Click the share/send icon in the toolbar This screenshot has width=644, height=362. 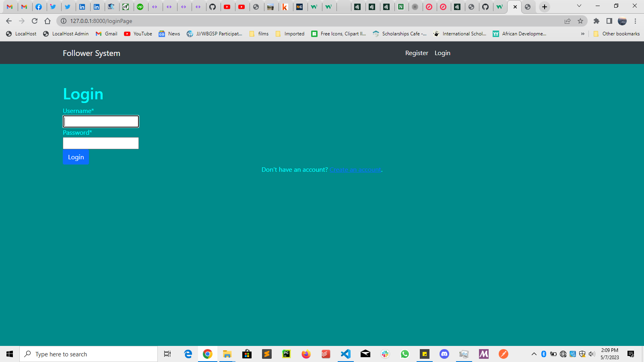click(x=568, y=21)
